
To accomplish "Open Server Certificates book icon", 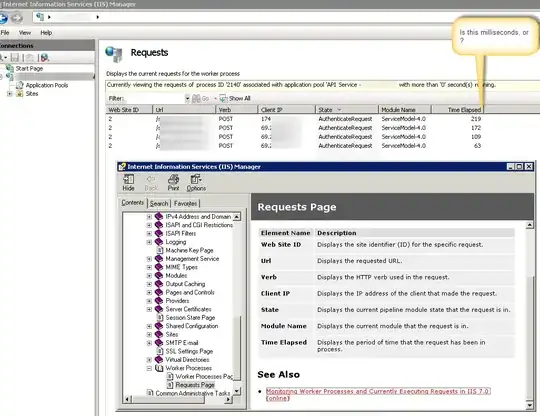I will click(x=159, y=309).
